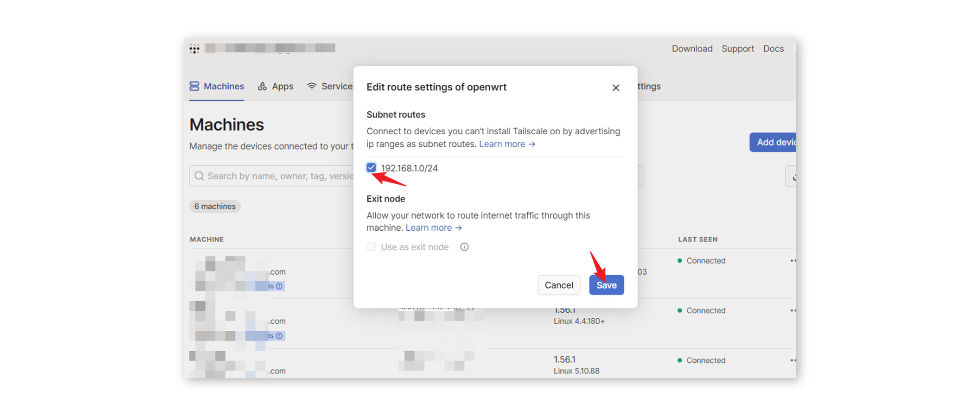Screen dimensions: 980x416
Task: Click the Apps tab icon
Action: point(262,86)
